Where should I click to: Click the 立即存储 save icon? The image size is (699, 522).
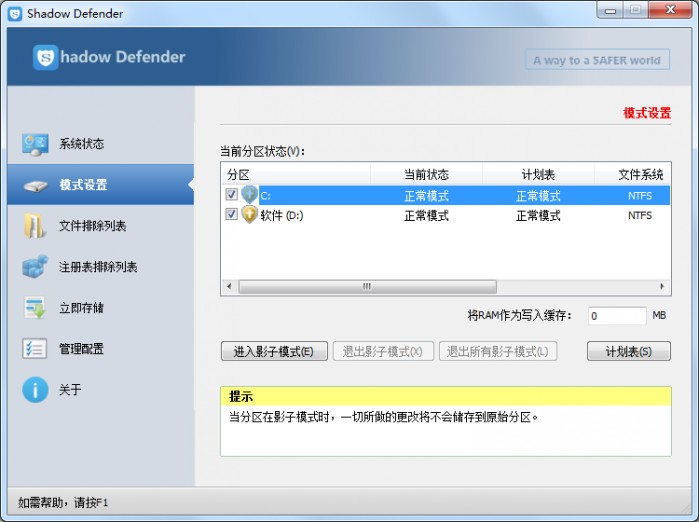coord(35,308)
